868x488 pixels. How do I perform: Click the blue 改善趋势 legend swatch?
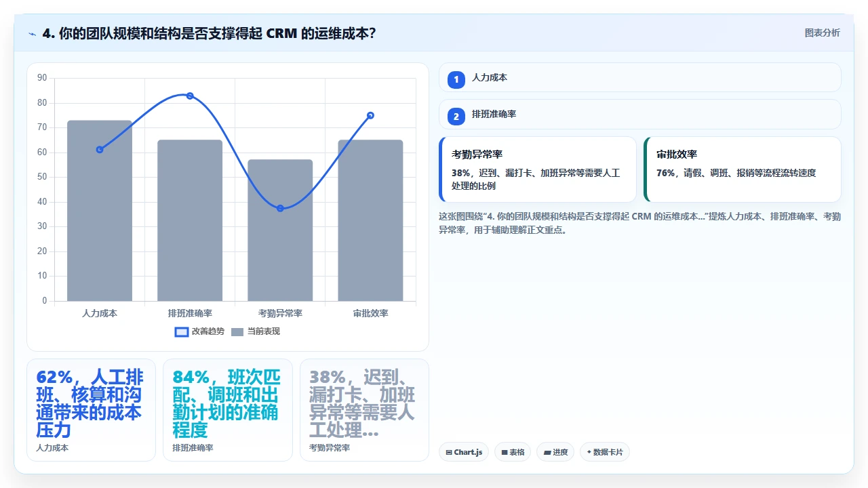(x=181, y=332)
